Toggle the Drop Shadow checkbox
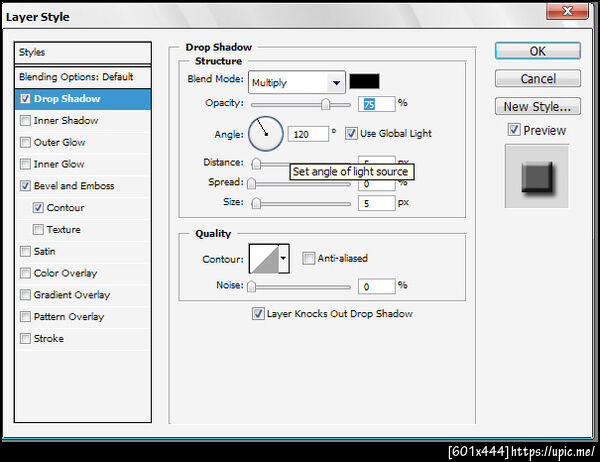Screen dimensions: 600x462 click(x=25, y=99)
